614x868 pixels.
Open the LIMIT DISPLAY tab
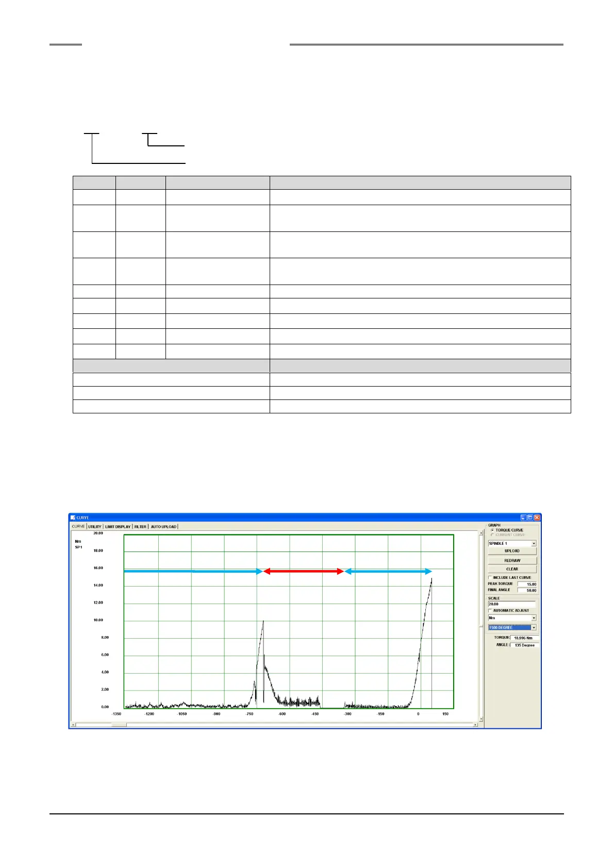[x=118, y=527]
